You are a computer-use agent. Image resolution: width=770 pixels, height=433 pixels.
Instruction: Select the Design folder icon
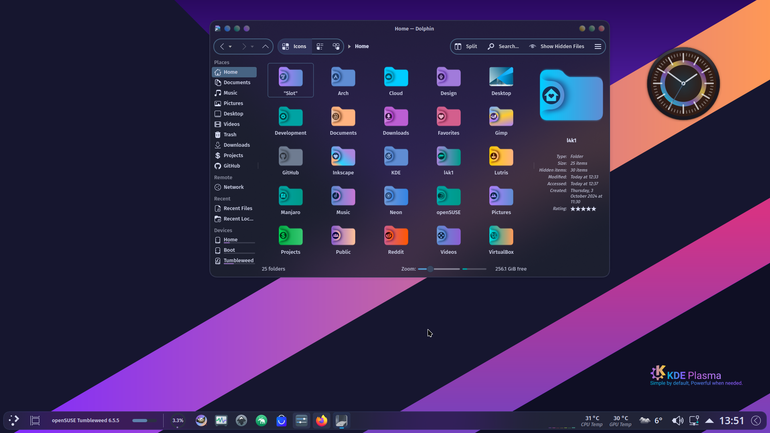(x=448, y=78)
